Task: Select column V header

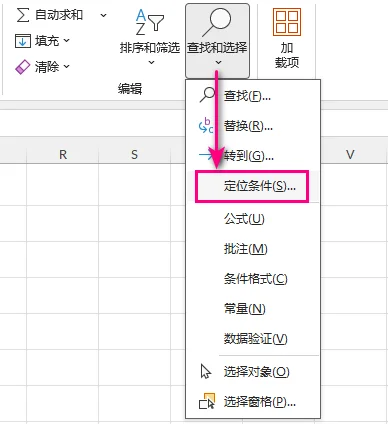Action: 350,155
